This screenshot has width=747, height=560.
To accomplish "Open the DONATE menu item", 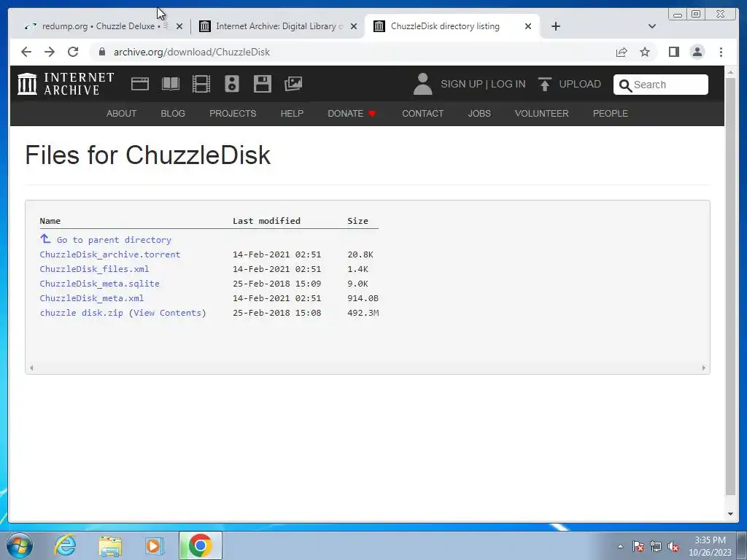I will (x=352, y=113).
